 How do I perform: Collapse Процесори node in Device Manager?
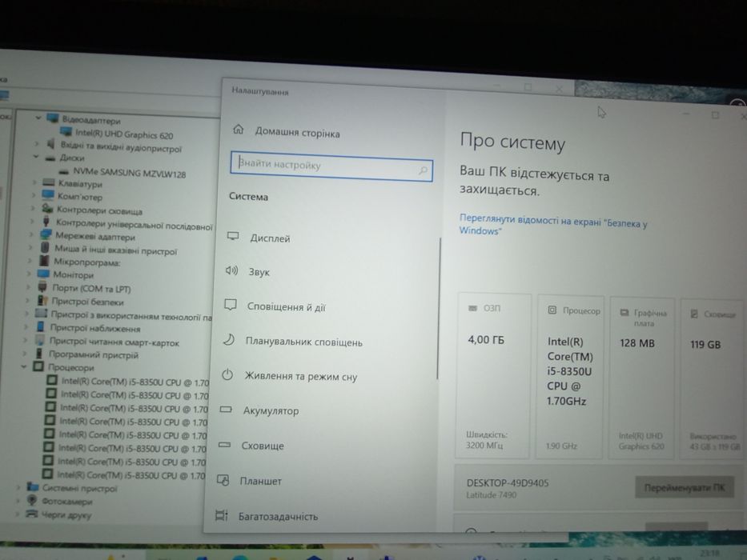coord(24,366)
